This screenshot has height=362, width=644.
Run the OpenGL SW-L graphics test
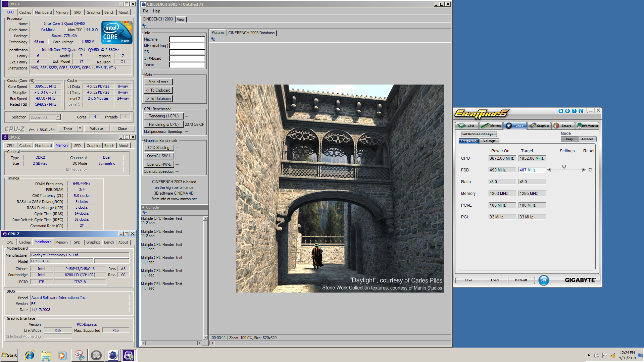coord(159,156)
